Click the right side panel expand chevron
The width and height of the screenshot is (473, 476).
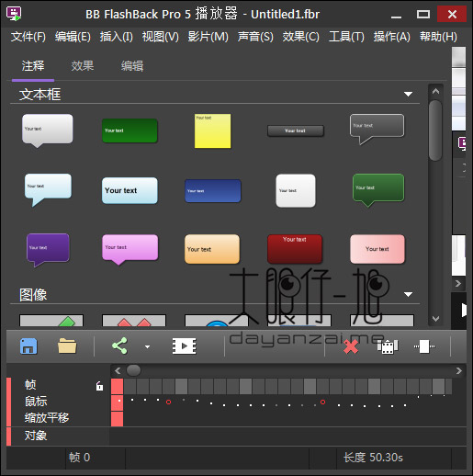pos(458,284)
